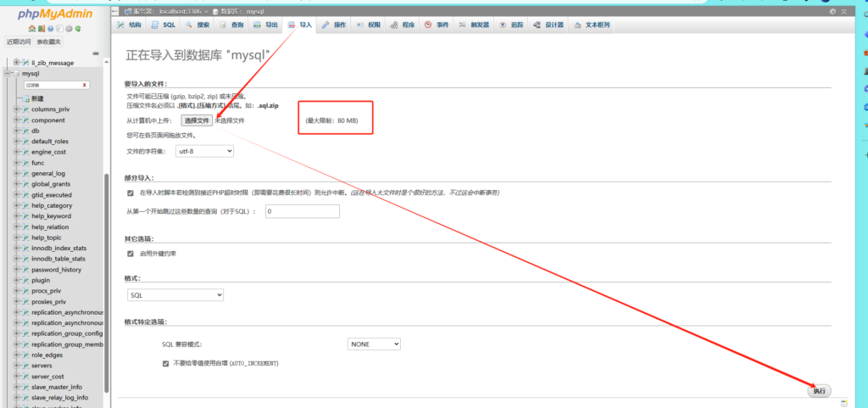Click the table icon beside component
The width and height of the screenshot is (868, 408).
click(25, 120)
